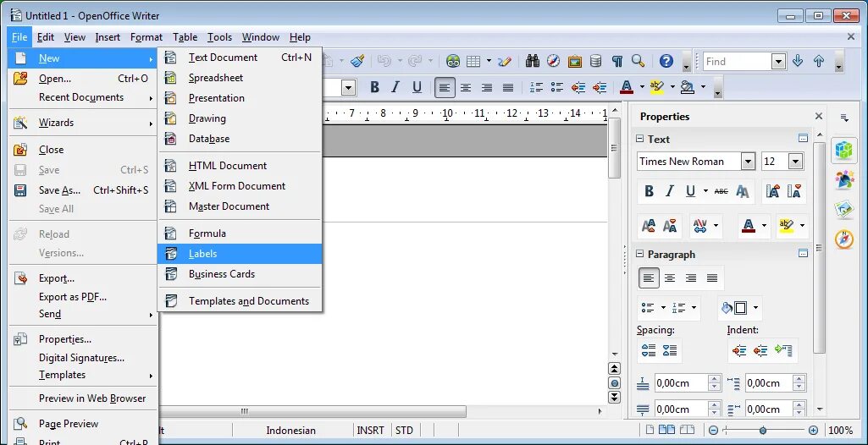The width and height of the screenshot is (868, 445).
Task: Toggle Bold in the formatting toolbar
Action: pyautogui.click(x=374, y=87)
